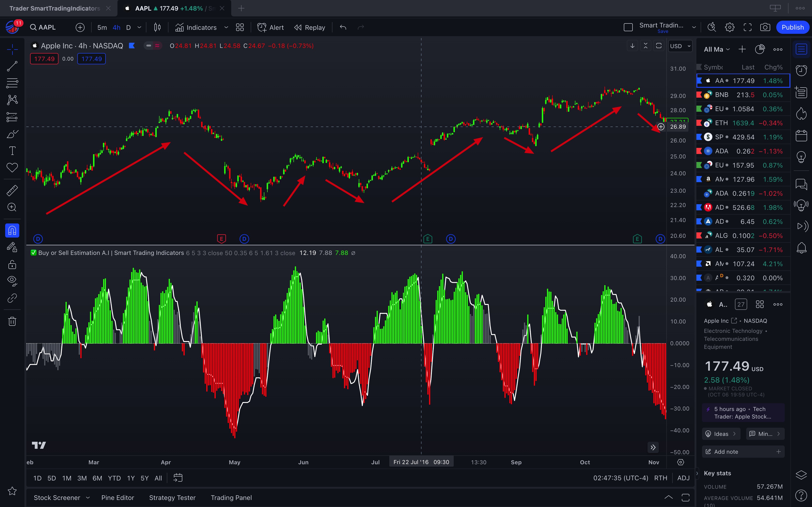This screenshot has width=812, height=507.
Task: Expand the Stock Screener dropdown
Action: click(x=88, y=498)
